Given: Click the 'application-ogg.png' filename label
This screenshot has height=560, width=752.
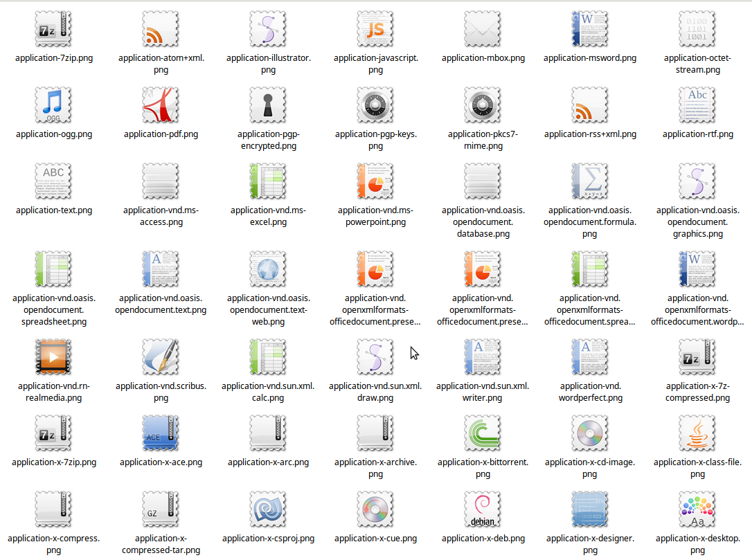Looking at the screenshot, I should pyautogui.click(x=54, y=134).
